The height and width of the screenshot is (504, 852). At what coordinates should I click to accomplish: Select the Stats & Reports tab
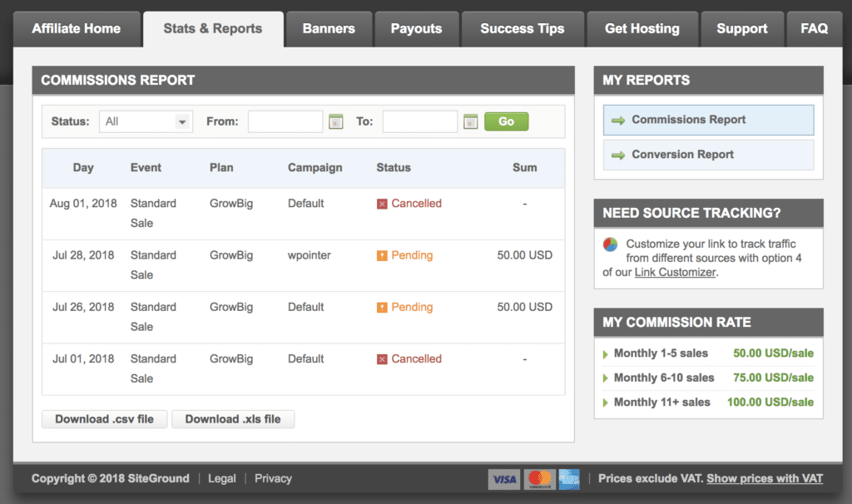213,29
